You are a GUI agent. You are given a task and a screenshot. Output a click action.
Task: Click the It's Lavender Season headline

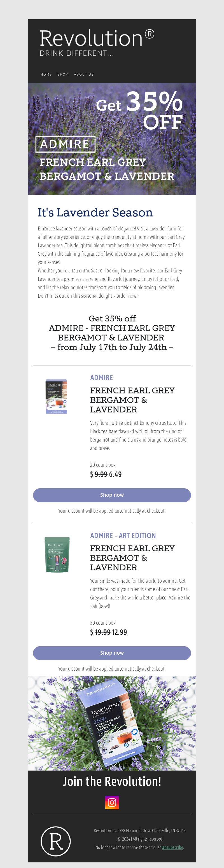point(95,213)
